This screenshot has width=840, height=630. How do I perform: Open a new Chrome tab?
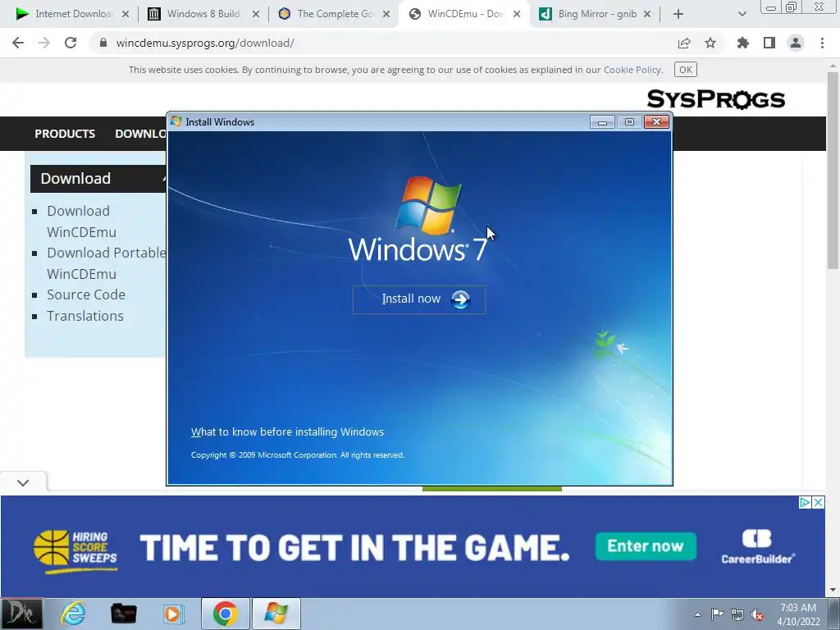(678, 14)
